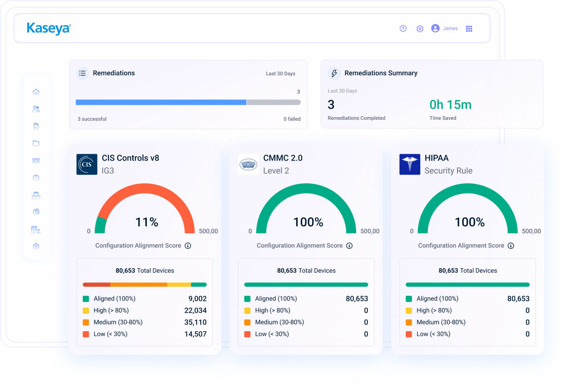The image size is (576, 392).
Task: Click the Remediations list icon
Action: [x=82, y=73]
